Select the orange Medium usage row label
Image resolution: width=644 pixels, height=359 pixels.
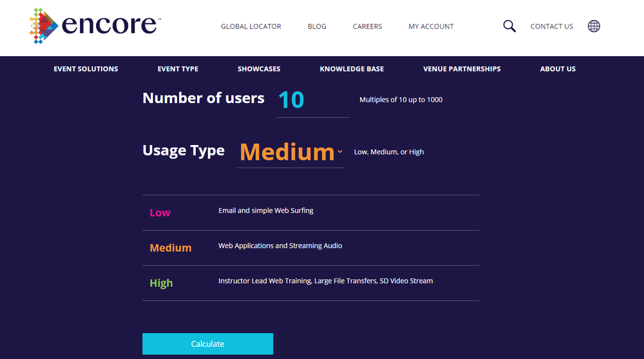click(x=171, y=247)
